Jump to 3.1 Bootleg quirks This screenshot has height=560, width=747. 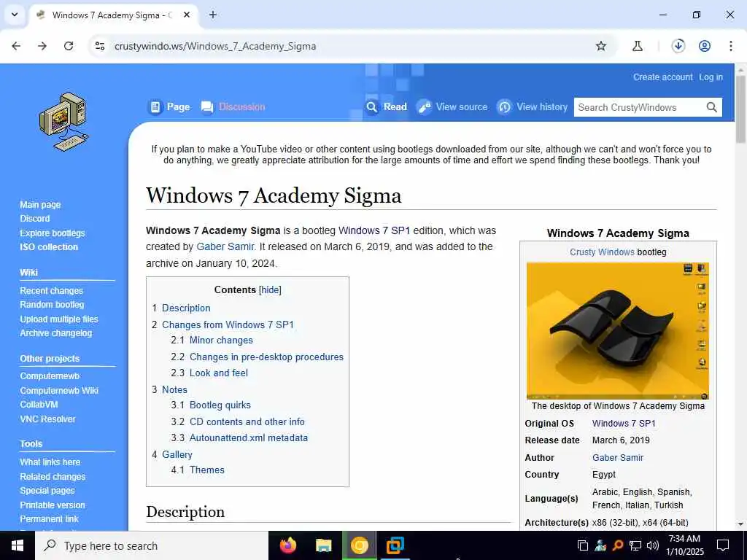(x=211, y=405)
